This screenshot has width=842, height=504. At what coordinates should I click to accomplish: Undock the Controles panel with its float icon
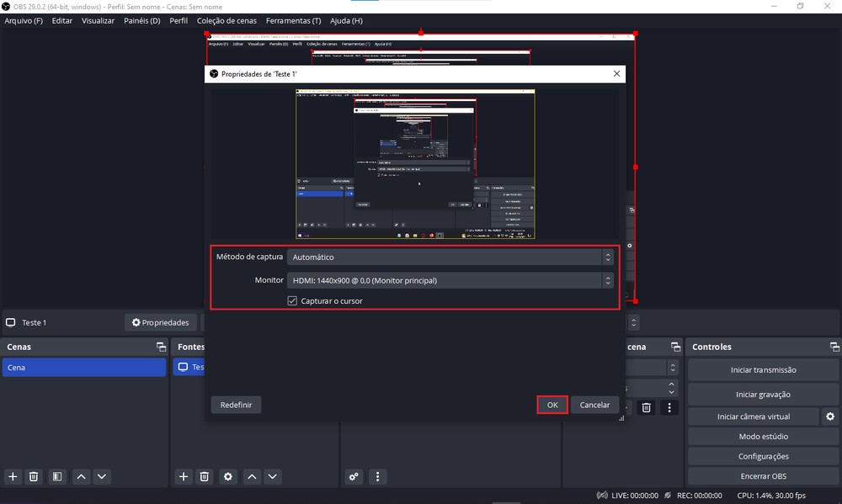tap(834, 347)
